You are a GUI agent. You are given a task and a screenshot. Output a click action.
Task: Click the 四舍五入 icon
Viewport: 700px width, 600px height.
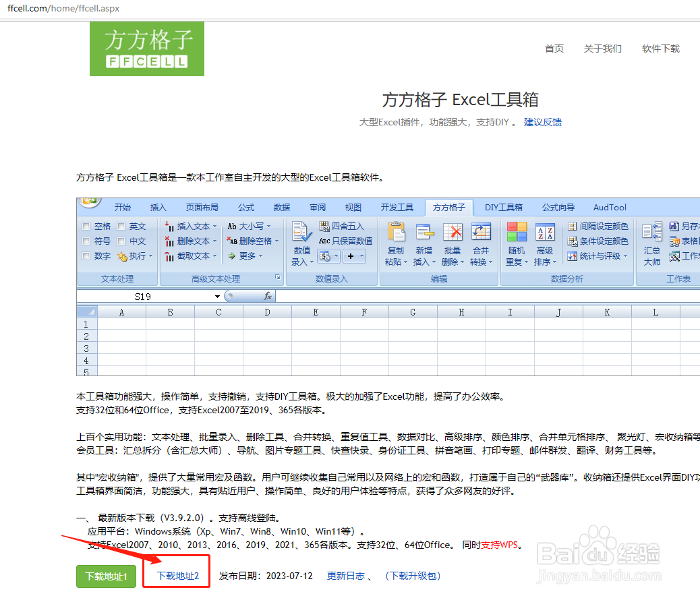pyautogui.click(x=324, y=227)
